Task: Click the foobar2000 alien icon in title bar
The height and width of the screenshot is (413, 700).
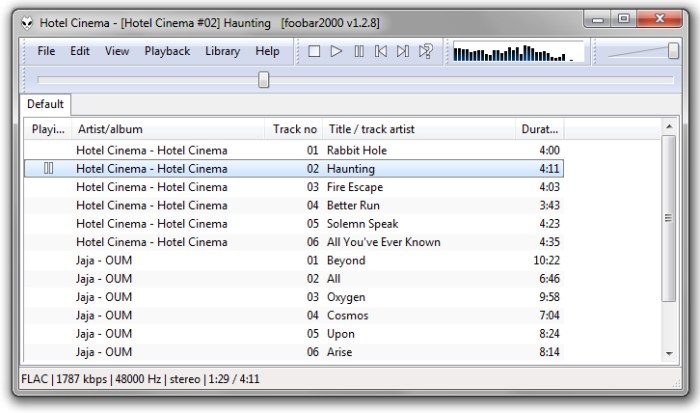Action: point(27,23)
